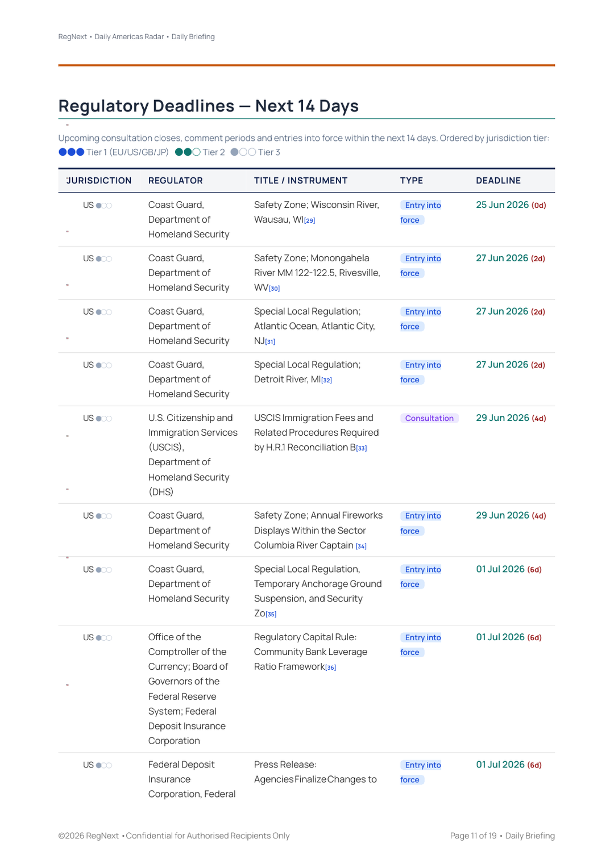Screen dimensions: 614x868
Task: Click the deadline 29 Jun 2026 for USCIS row
Action: point(511,418)
